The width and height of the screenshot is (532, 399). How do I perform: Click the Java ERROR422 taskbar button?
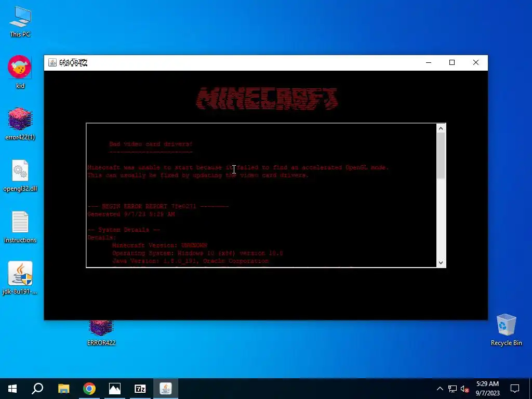[x=166, y=389]
